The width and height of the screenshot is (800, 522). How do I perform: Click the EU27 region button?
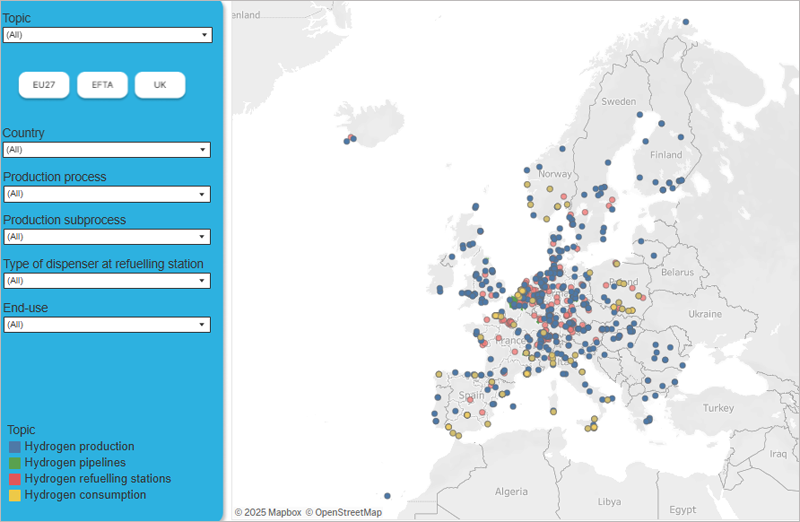tap(44, 86)
